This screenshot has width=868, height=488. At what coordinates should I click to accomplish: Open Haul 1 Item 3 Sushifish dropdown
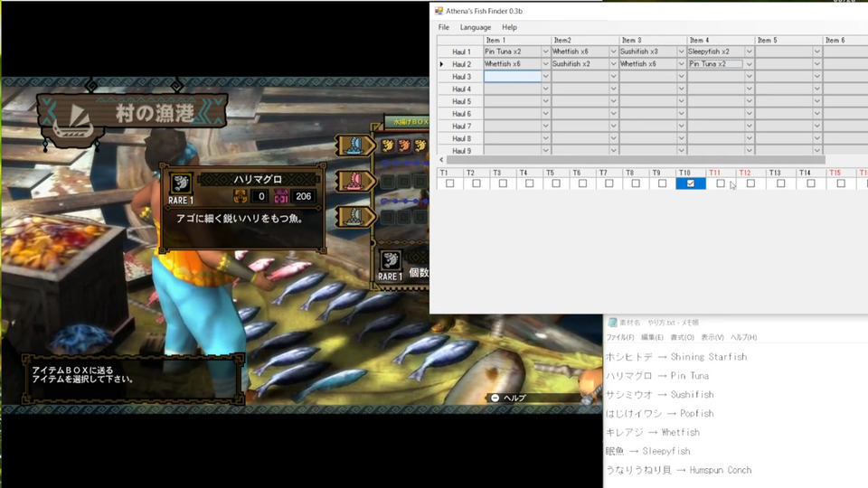[x=681, y=52]
